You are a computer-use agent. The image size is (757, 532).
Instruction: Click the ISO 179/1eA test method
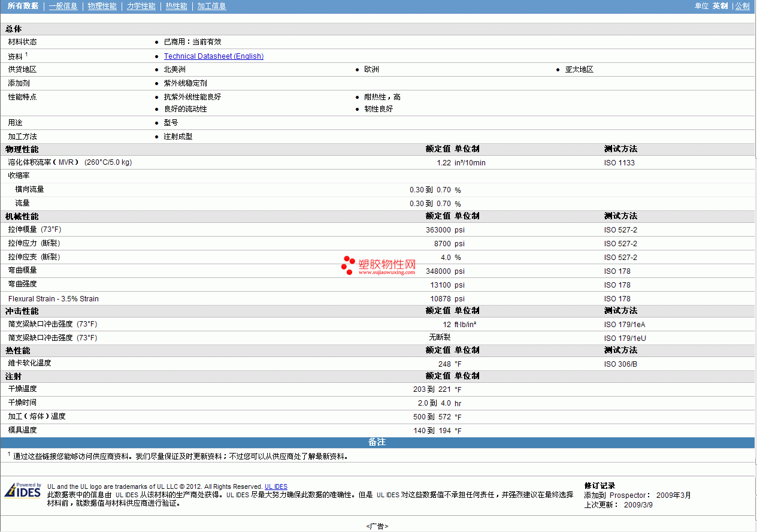[x=625, y=325]
